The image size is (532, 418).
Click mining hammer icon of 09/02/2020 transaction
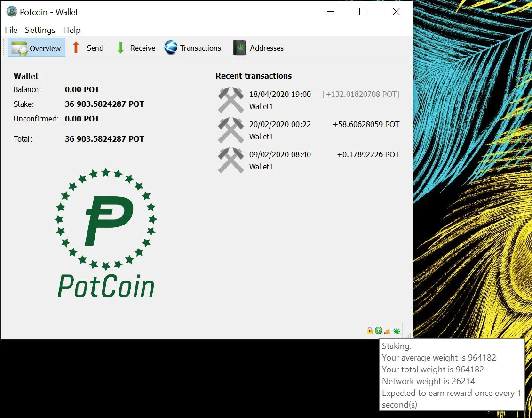pyautogui.click(x=230, y=160)
